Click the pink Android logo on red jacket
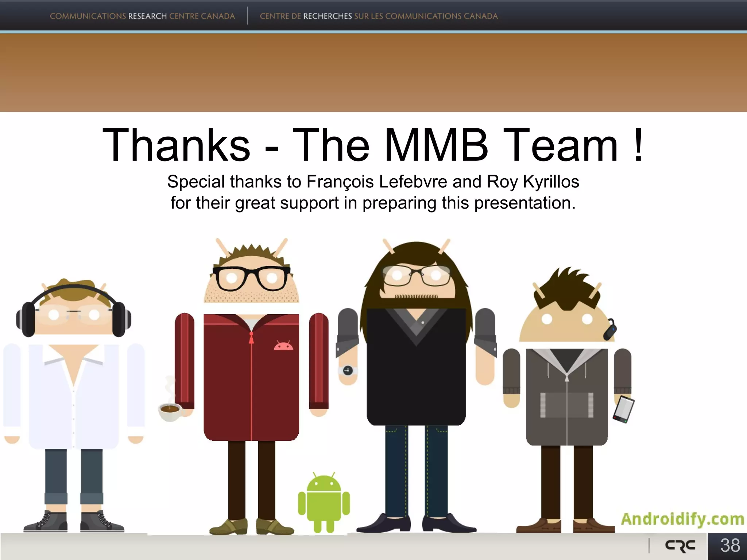 [x=283, y=345]
